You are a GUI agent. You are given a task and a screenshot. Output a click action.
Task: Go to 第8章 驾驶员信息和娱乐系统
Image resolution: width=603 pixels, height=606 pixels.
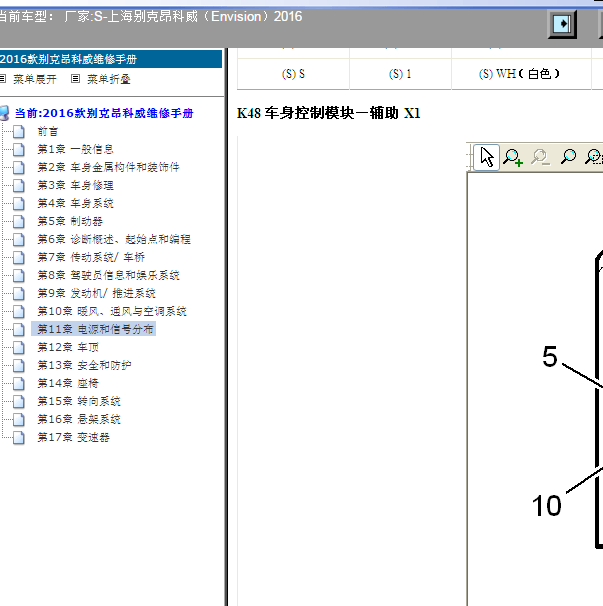tap(108, 275)
